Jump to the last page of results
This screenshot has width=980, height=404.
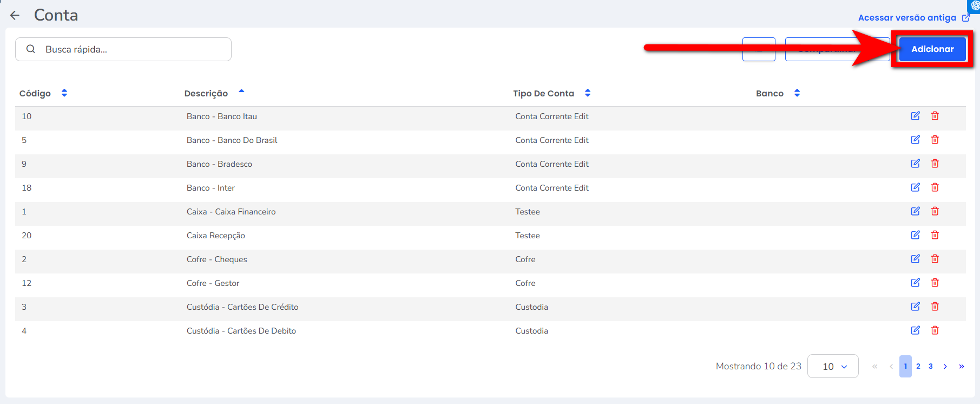pos(961,367)
